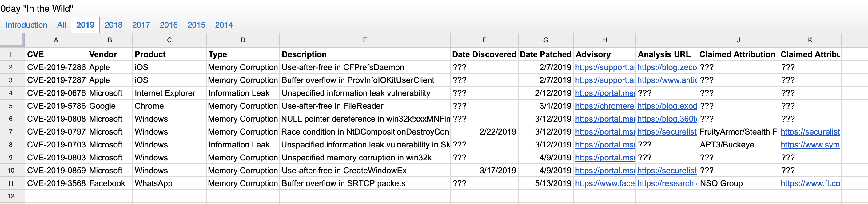868x204 pixels.
Task: Switch to the 2015 tab
Action: pyautogui.click(x=196, y=25)
